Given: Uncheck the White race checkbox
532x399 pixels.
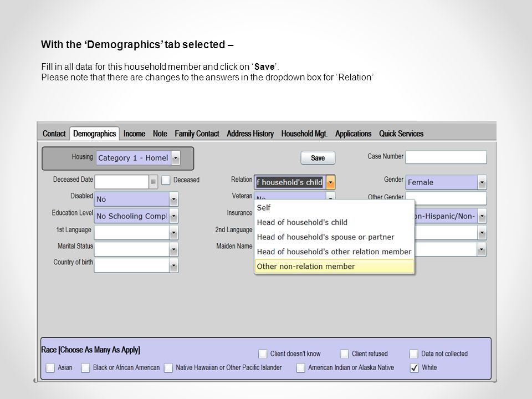Looking at the screenshot, I should (415, 367).
